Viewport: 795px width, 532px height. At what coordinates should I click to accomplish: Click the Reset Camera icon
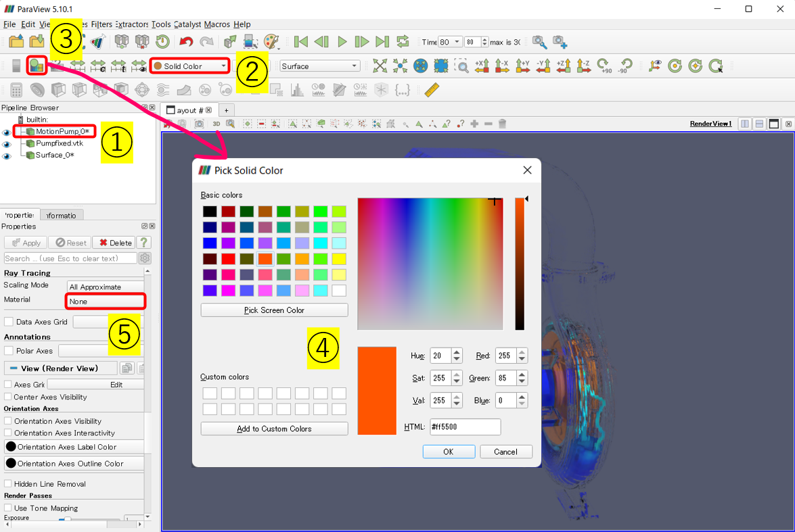pyautogui.click(x=380, y=66)
